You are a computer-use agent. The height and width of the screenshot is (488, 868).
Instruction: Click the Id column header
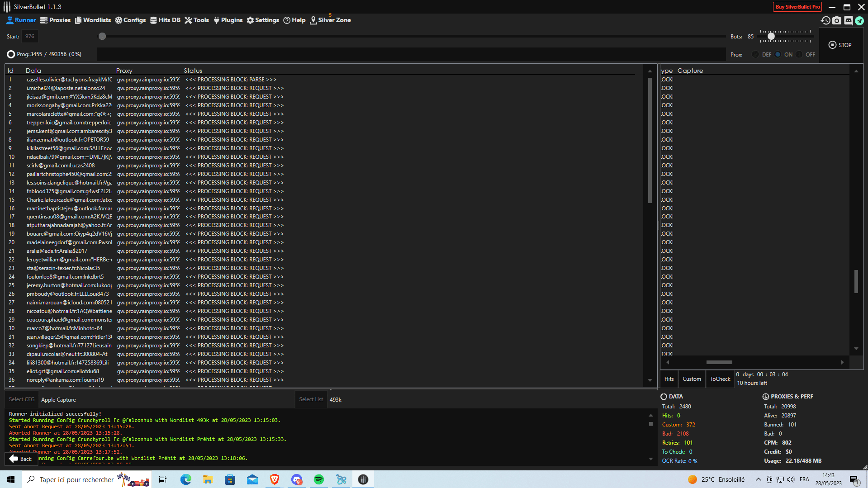[10, 71]
